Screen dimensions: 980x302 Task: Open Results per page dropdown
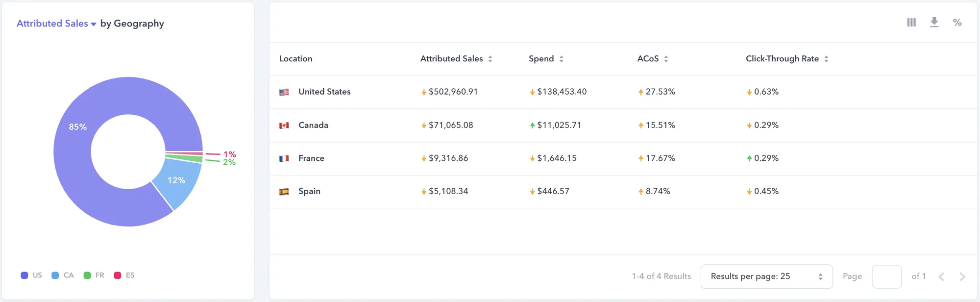[x=766, y=277]
